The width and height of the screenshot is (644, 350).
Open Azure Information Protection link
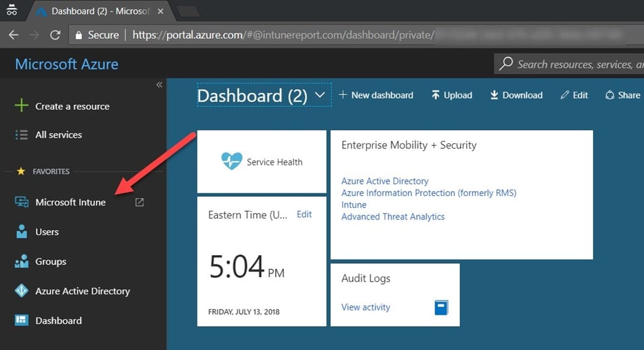pos(428,193)
